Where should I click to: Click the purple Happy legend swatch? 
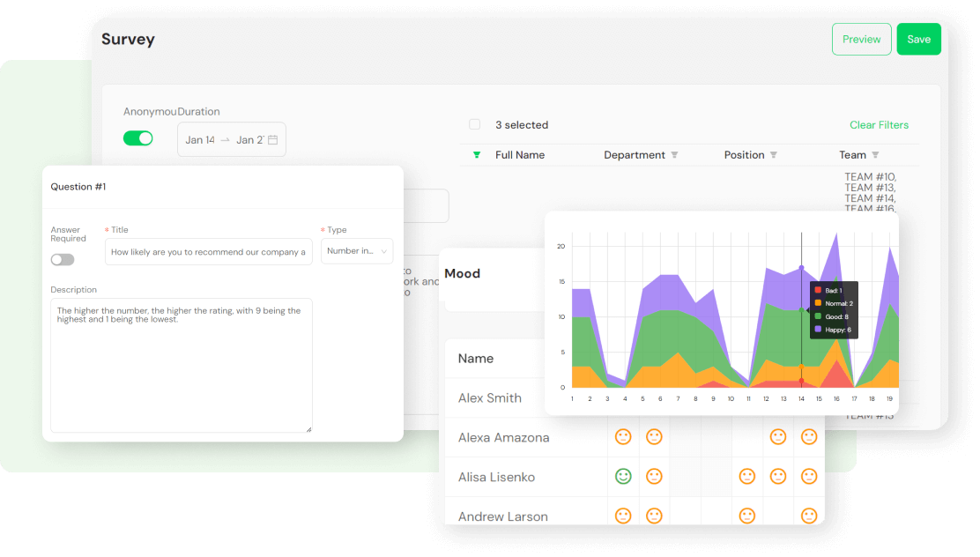[818, 329]
